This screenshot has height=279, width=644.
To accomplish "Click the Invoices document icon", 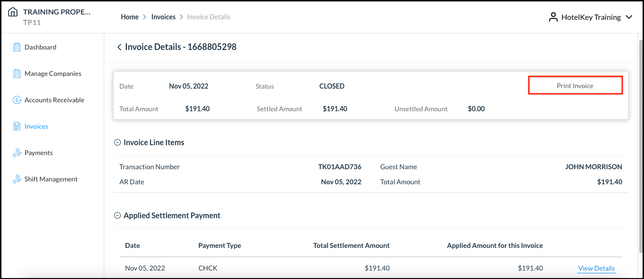I will click(x=17, y=126).
